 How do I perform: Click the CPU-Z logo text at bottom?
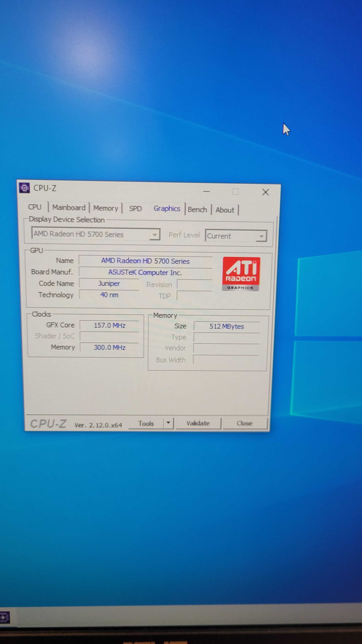pos(49,424)
